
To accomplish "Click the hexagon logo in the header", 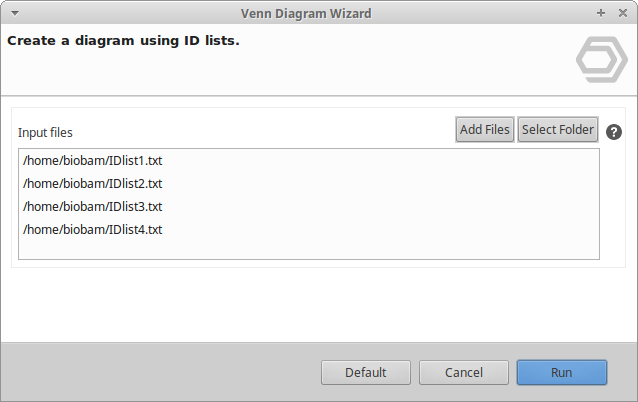I will 601,61.
